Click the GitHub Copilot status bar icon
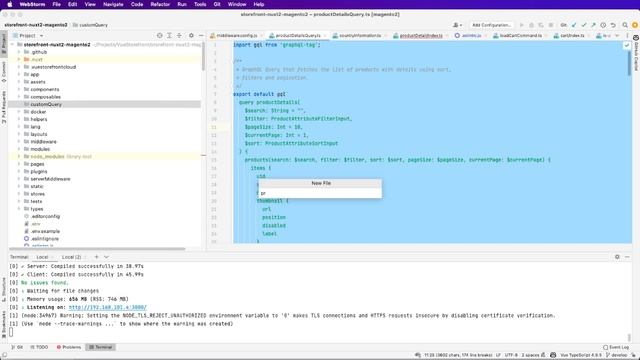The width and height of the screenshot is (640, 360). coord(553,355)
